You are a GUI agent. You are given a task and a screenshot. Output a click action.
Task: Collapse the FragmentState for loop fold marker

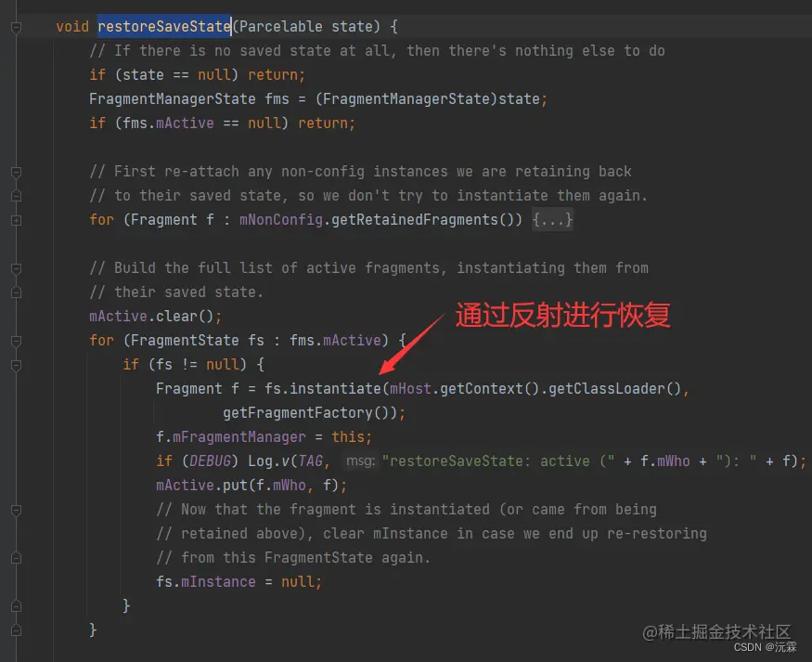16,342
